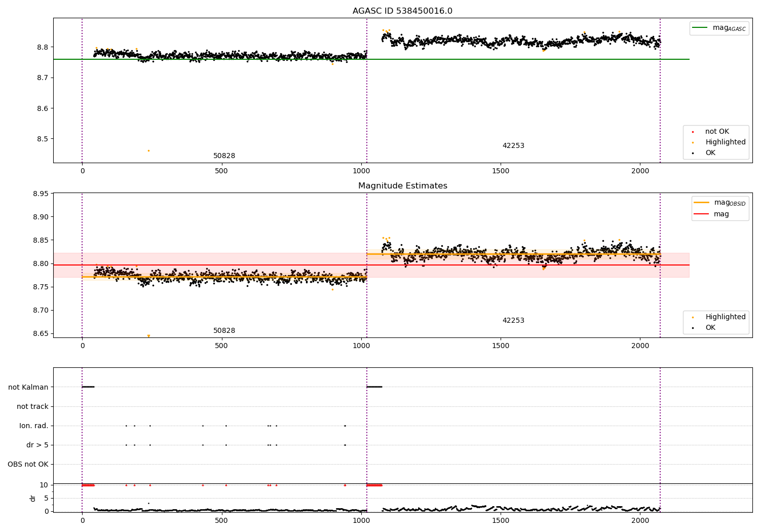The image size is (760, 532).
Task: Click the title 'AGASC ID 538450016.0'
Action: click(x=402, y=11)
